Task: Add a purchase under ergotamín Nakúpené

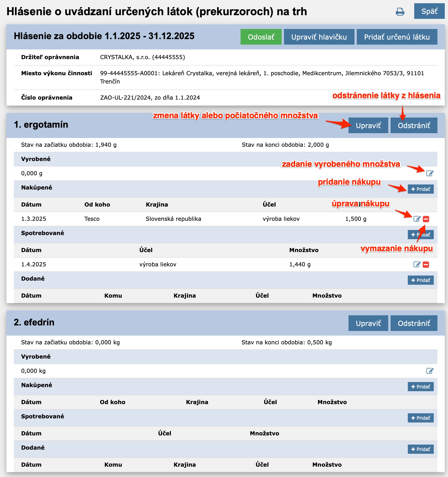Action: [420, 189]
